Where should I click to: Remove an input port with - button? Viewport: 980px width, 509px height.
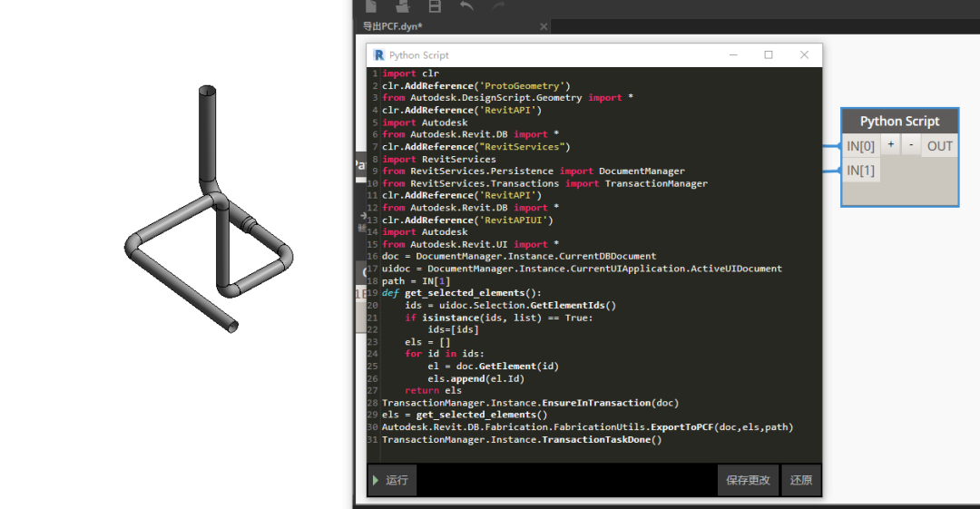[911, 145]
